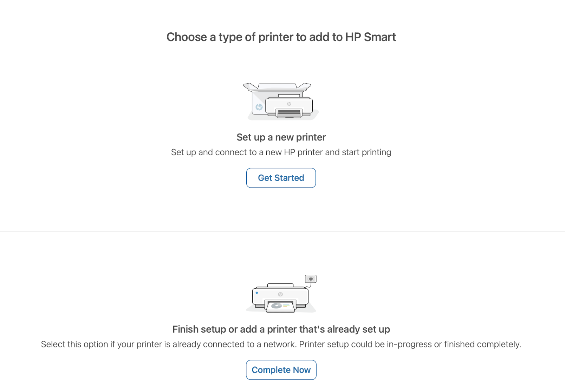Click the HP logo on the unboxed printer
Image resolution: width=565 pixels, height=392 pixels.
click(289, 104)
